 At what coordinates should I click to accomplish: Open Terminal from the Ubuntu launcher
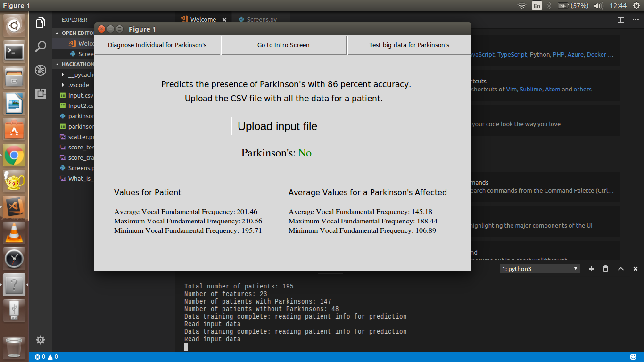[14, 51]
